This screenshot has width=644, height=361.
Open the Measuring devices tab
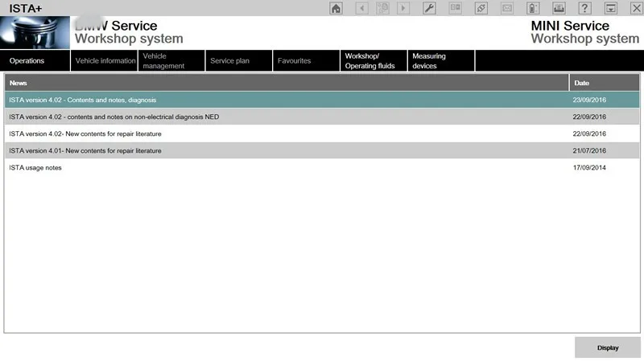(x=441, y=61)
